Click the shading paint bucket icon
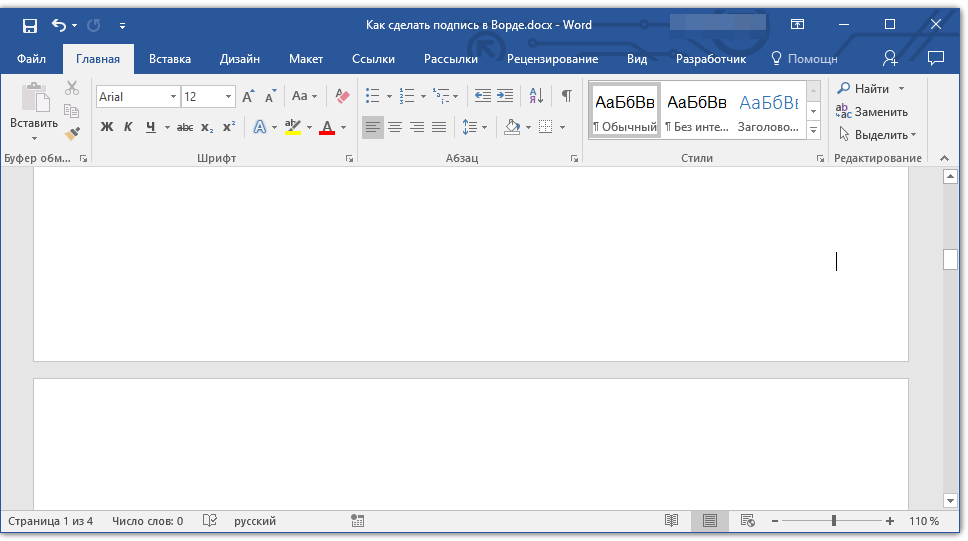Screen dimensions: 968x541 [x=512, y=127]
